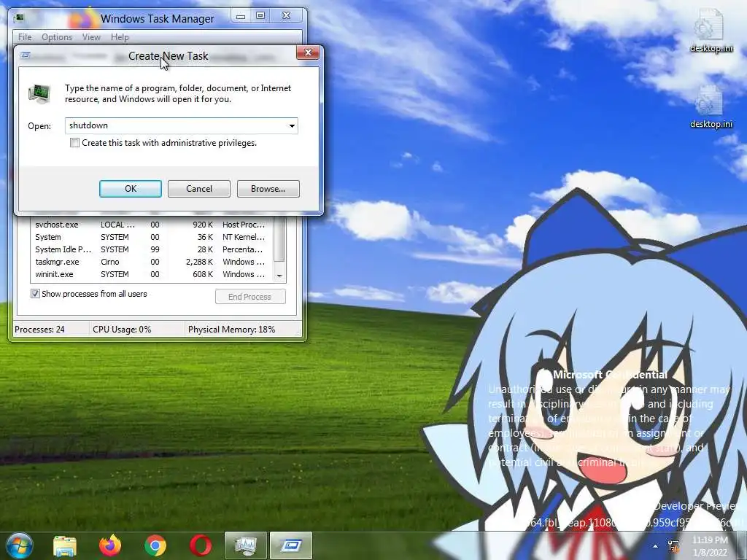747x560 pixels.
Task: Select the Create New Task taskbar button
Action: [291, 545]
